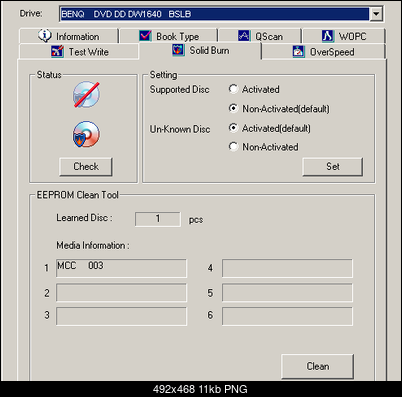Open the QScan tab
This screenshot has width=402, height=397.
point(260,36)
